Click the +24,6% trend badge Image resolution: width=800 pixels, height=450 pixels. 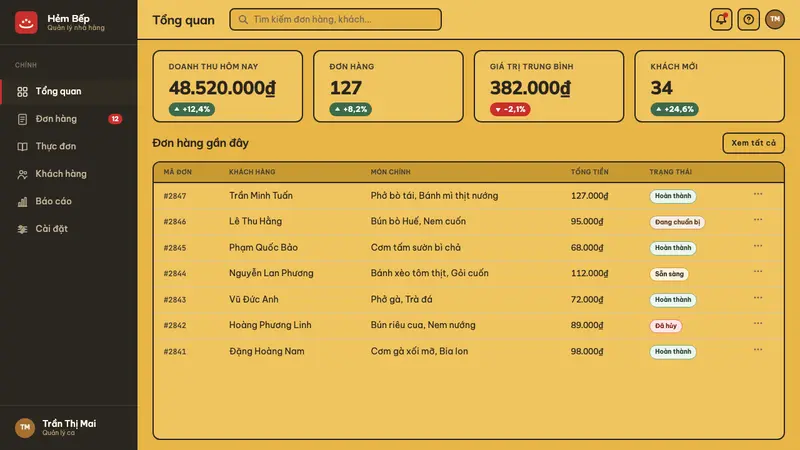674,109
